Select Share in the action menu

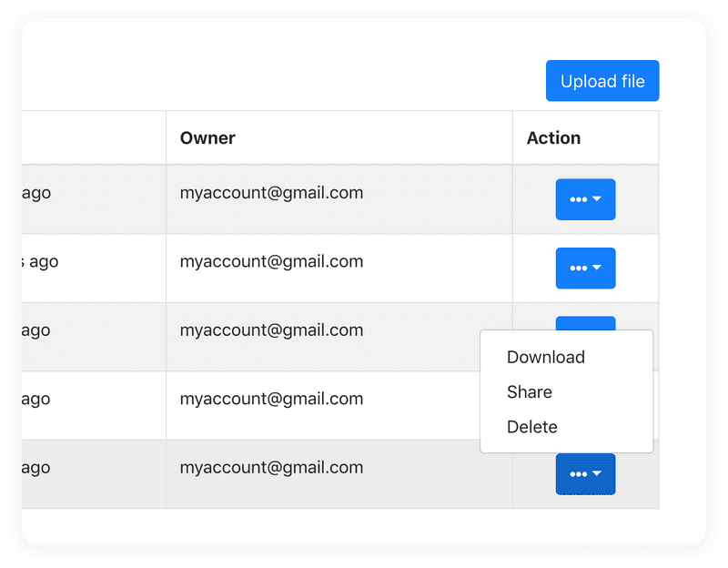[530, 392]
